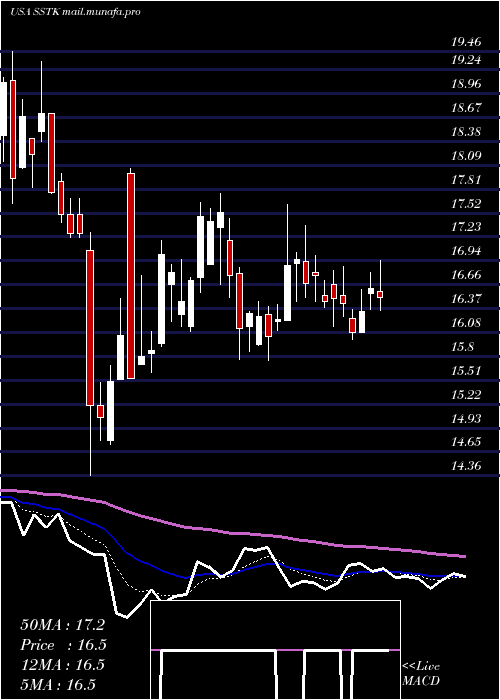Click the 17.52 price level label
Image resolution: width=500 pixels, height=700 pixels.
466,204
